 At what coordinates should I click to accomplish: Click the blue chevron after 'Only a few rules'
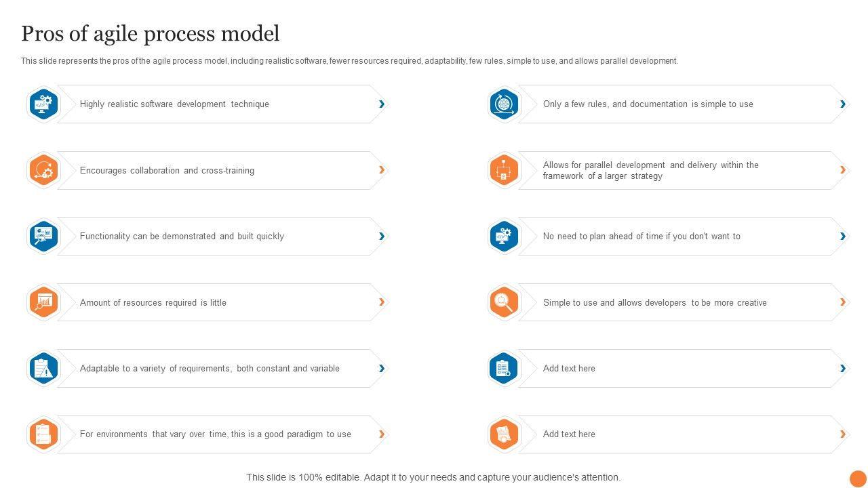coord(843,104)
